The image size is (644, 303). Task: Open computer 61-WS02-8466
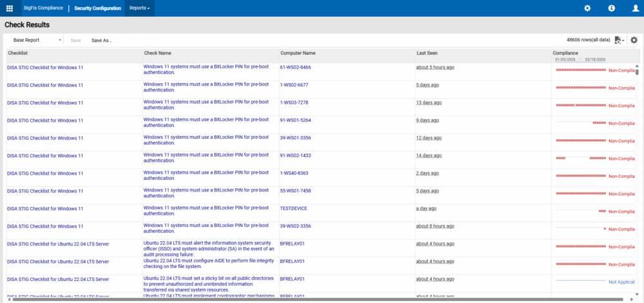tap(296, 68)
